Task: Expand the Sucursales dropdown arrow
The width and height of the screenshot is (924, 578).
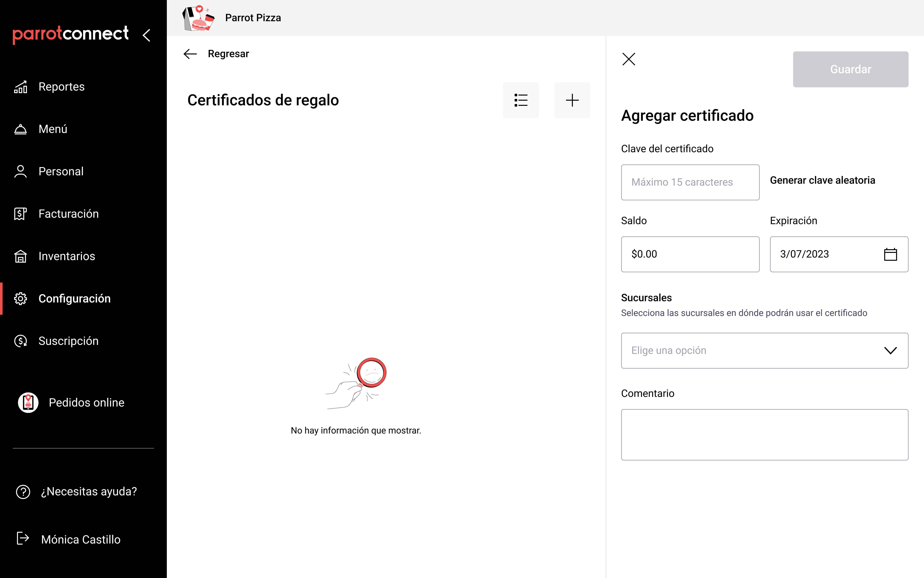Action: pyautogui.click(x=890, y=350)
